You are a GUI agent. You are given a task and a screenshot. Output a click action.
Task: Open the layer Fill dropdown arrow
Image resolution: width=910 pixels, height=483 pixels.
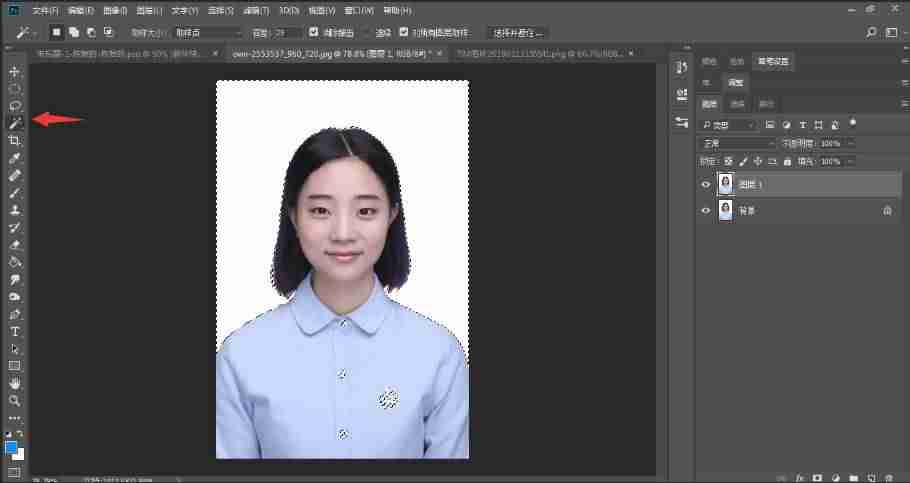click(851, 161)
